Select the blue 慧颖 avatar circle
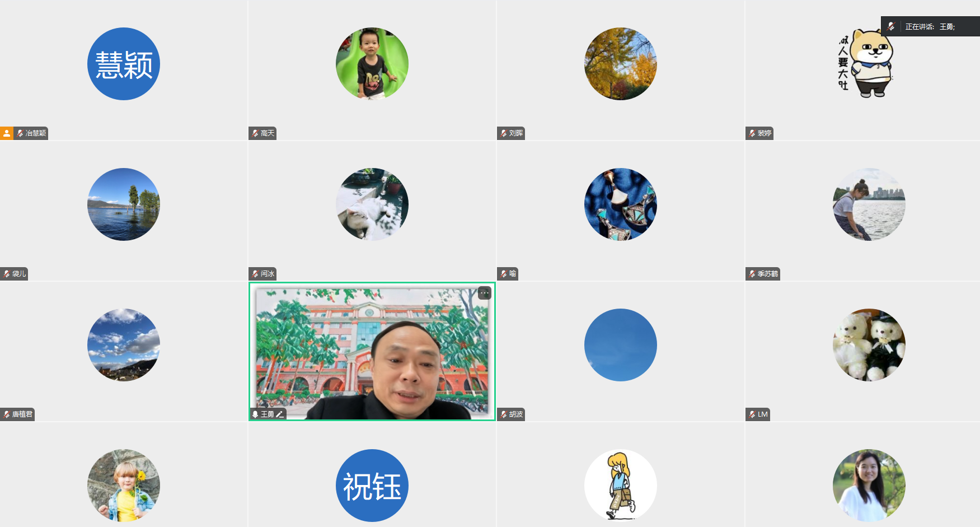Image resolution: width=980 pixels, height=527 pixels. tap(124, 64)
